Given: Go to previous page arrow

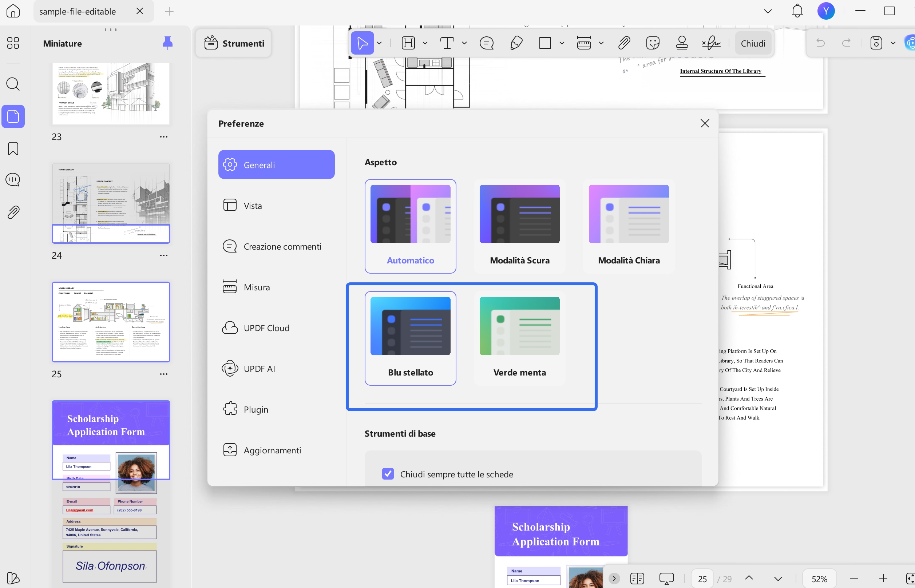Looking at the screenshot, I should pos(749,578).
